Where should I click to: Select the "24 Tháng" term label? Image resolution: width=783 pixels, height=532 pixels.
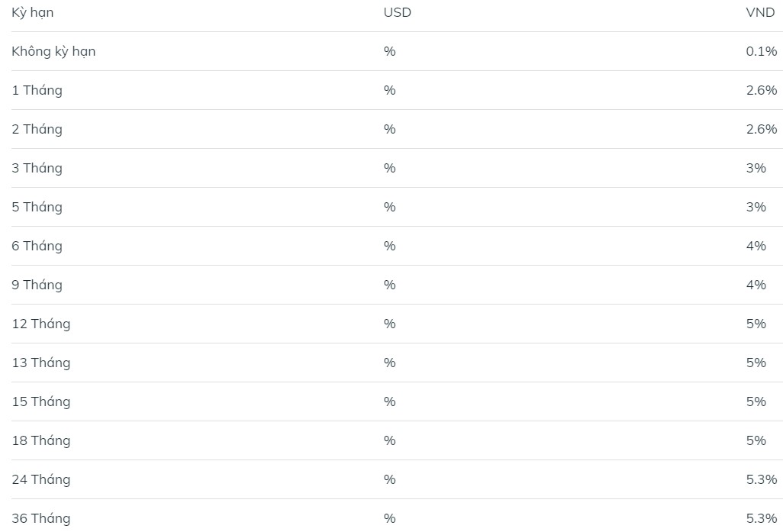coord(41,480)
